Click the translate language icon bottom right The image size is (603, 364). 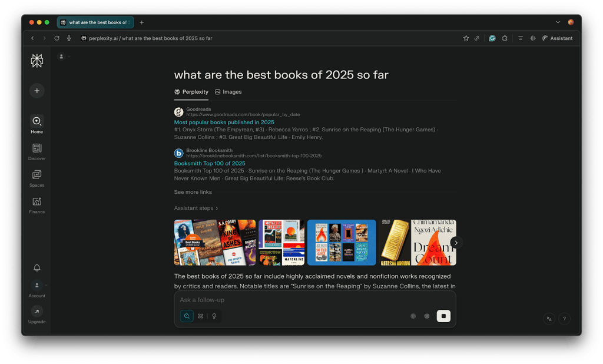[x=549, y=319]
